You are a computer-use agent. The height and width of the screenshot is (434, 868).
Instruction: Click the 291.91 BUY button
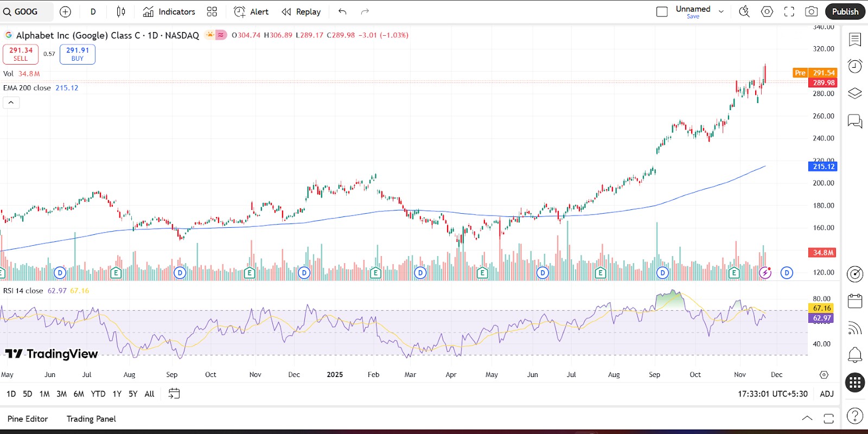pyautogui.click(x=78, y=54)
